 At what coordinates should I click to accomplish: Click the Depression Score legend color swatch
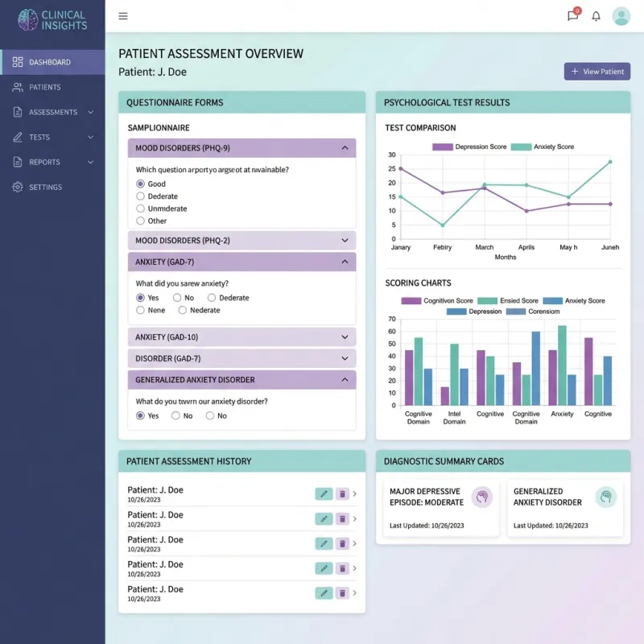[x=442, y=147]
